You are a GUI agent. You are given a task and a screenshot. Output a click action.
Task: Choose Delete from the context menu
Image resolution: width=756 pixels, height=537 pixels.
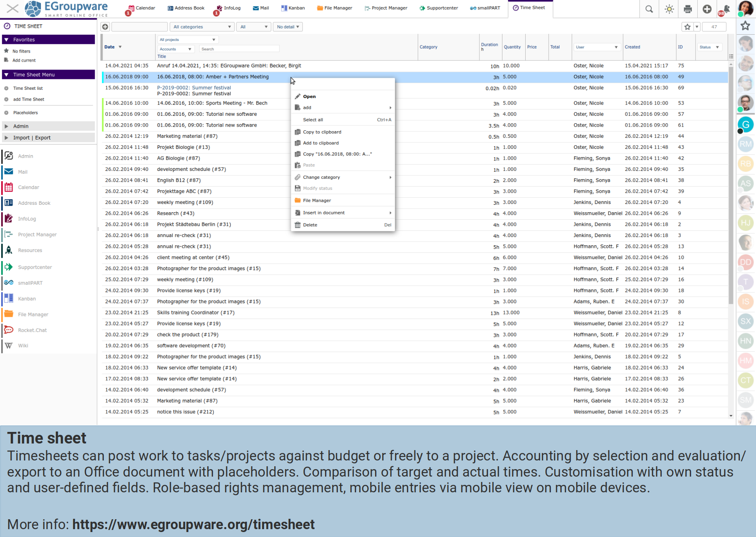[310, 225]
